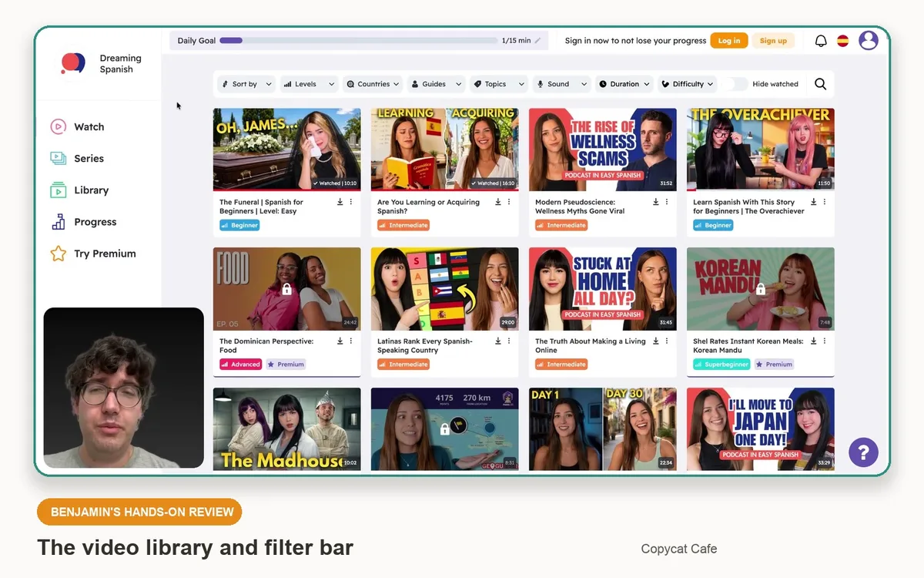Viewport: 924px width, 578px height.
Task: Download The Dominican Perspective: Food video
Action: (x=340, y=341)
